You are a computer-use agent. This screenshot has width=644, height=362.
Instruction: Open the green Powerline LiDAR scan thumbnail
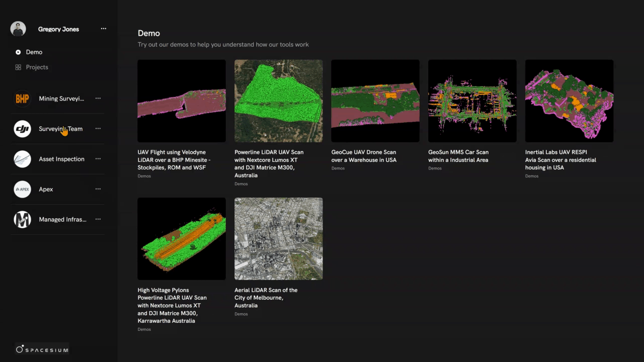pos(278,101)
